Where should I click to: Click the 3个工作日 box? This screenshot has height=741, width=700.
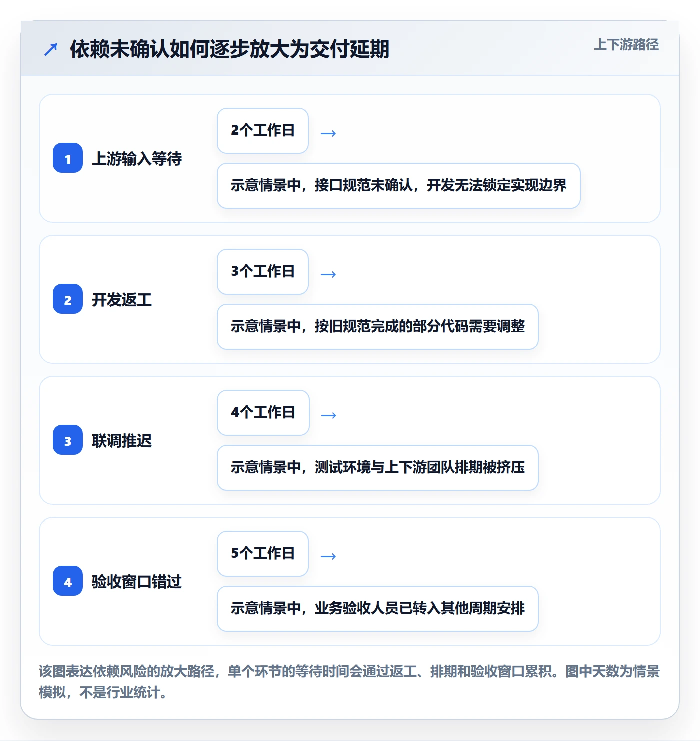(x=263, y=272)
